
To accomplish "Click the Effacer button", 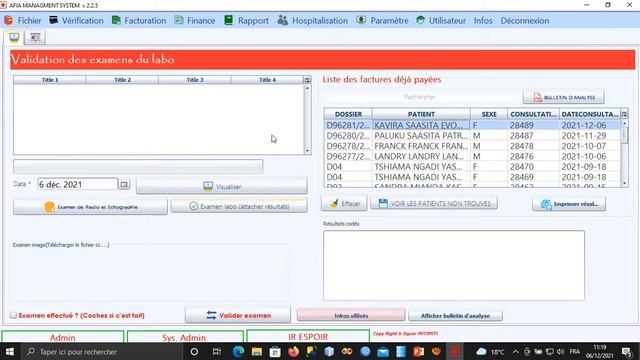I will (344, 203).
